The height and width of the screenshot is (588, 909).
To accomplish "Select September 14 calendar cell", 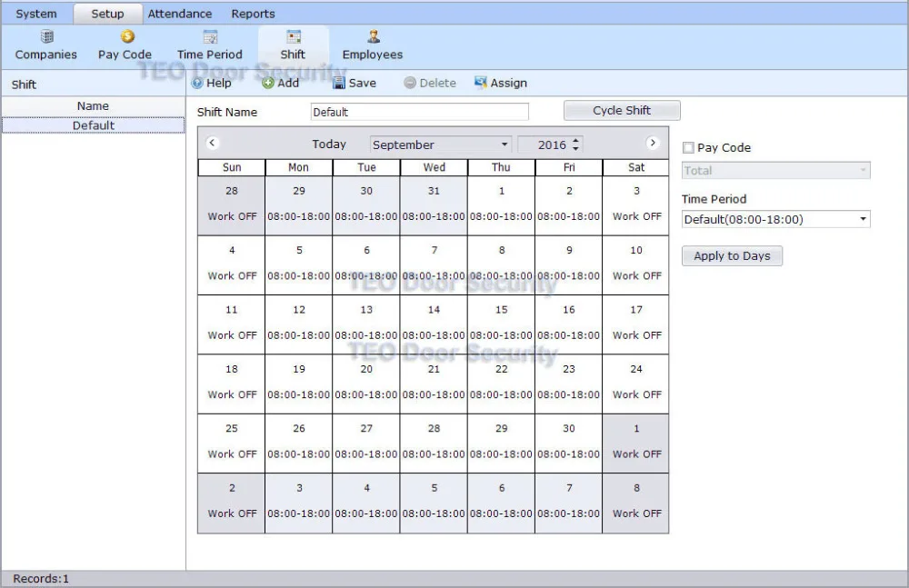I will click(434, 324).
